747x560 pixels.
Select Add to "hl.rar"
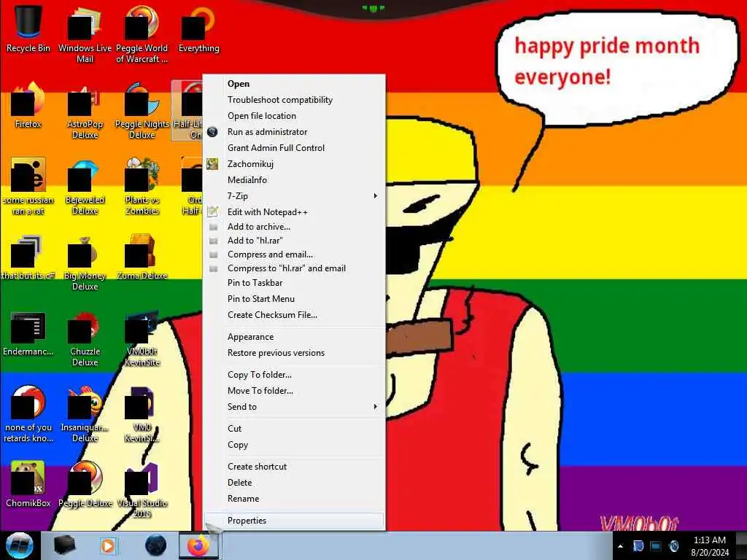pos(294,241)
